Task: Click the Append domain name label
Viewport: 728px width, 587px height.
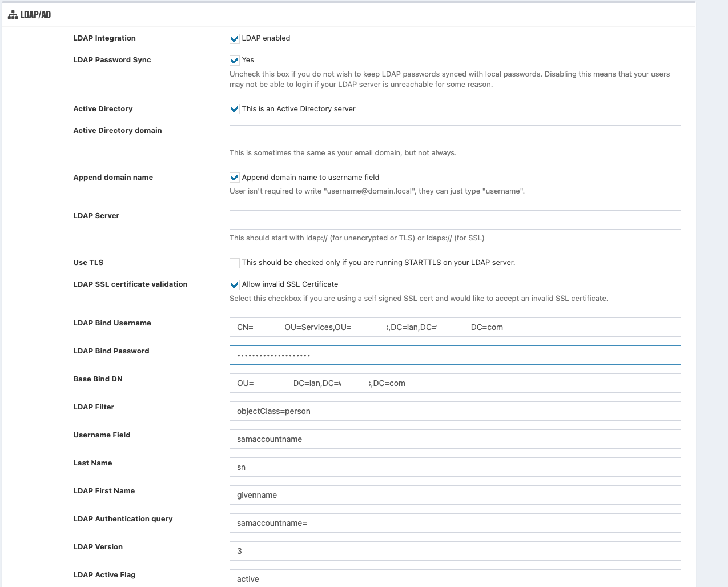Action: 113,178
